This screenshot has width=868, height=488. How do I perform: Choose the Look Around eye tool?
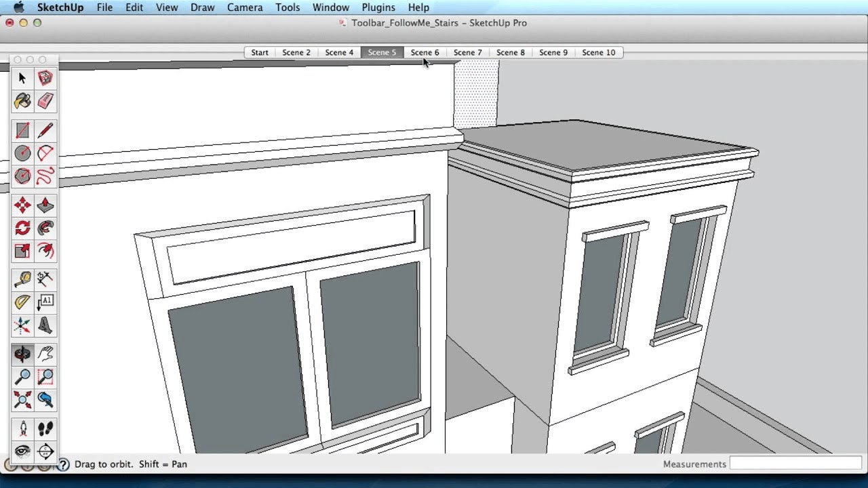[22, 451]
